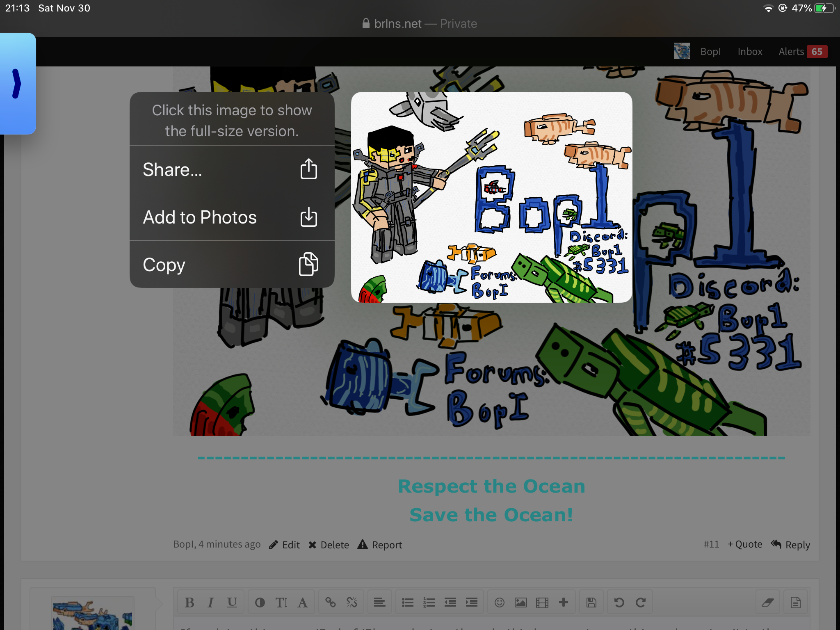840x630 pixels.
Task: Click the large signature drawing in the post
Action: click(x=491, y=369)
